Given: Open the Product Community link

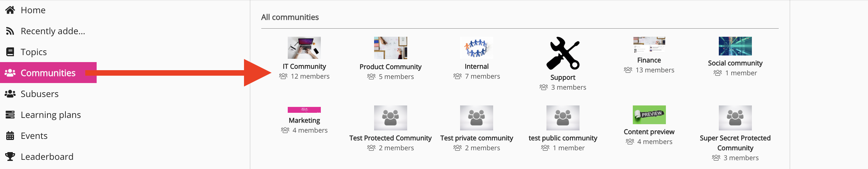Looking at the screenshot, I should 390,67.
